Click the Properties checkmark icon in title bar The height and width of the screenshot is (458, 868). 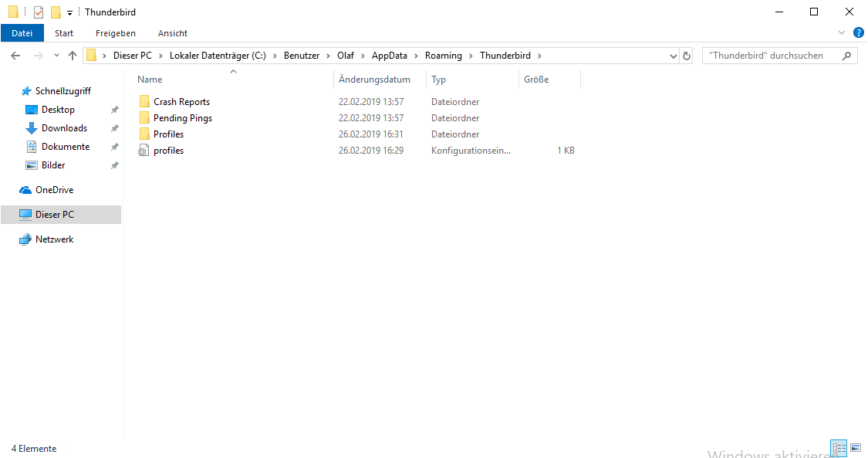[39, 12]
